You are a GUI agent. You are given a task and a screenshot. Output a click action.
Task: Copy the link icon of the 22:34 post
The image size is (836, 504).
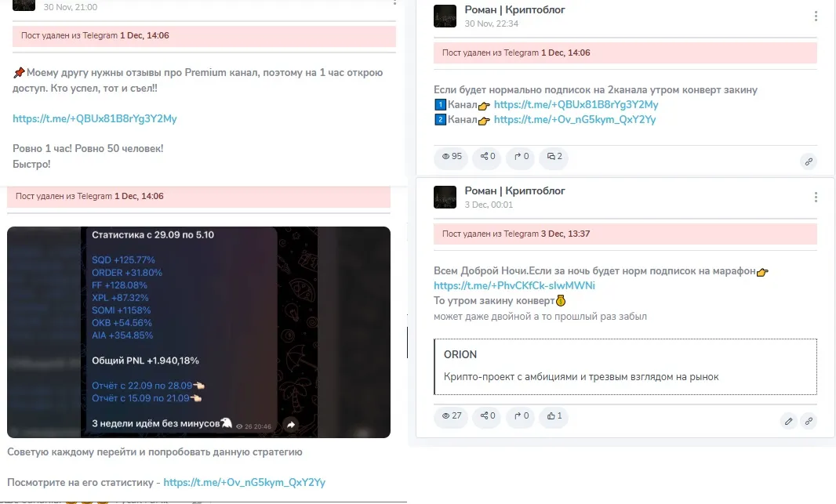(x=809, y=161)
